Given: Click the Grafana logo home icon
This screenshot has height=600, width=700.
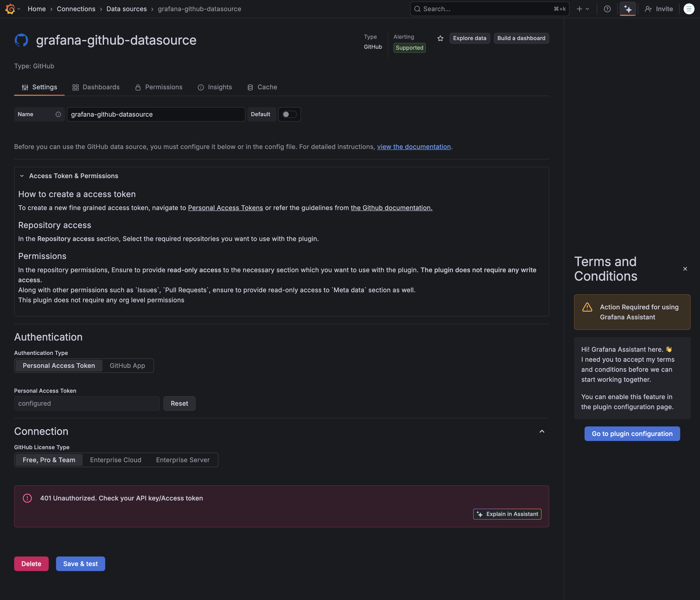Looking at the screenshot, I should tap(10, 9).
